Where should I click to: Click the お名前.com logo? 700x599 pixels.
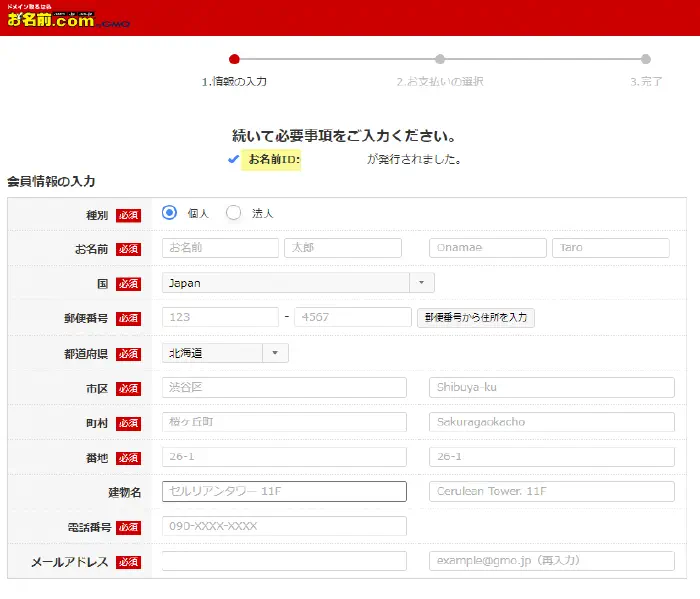[50, 17]
